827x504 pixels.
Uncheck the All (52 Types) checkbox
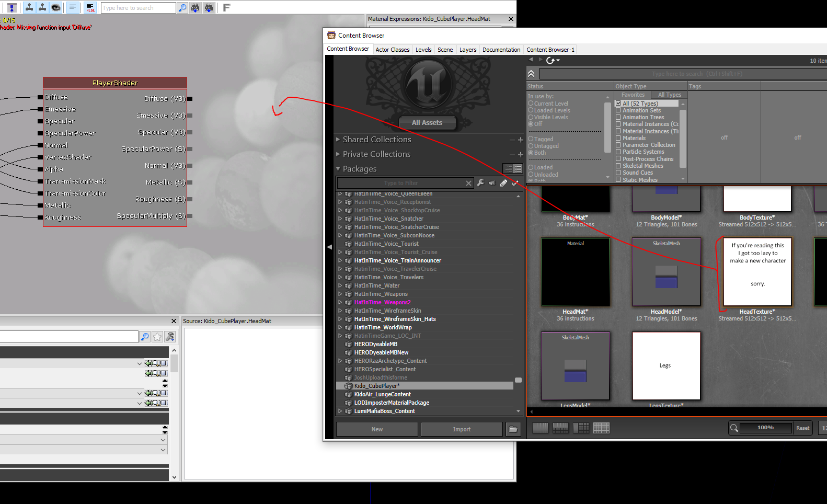tap(618, 104)
